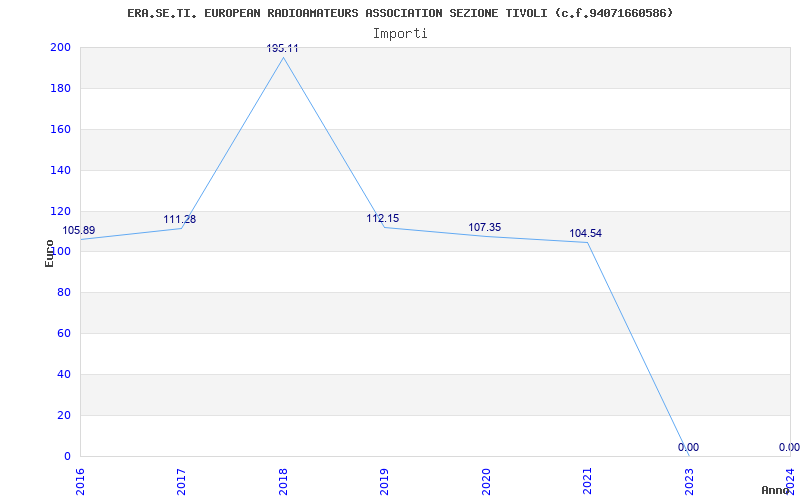This screenshot has height=500, width=800.
Task: Click the x-axis year 2020
Action: coord(486,482)
